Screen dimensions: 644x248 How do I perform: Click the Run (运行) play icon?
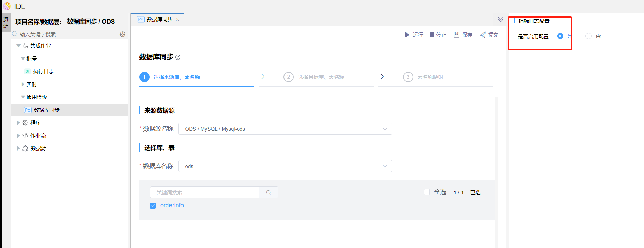point(407,35)
